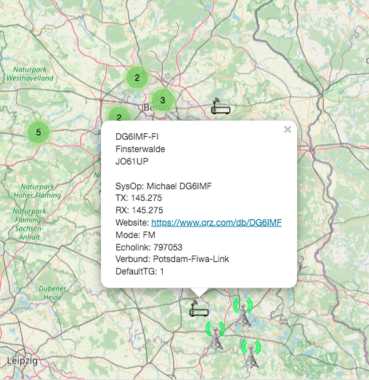
Task: Click the Naturpark Westhavelland map label
Action: pos(30,74)
